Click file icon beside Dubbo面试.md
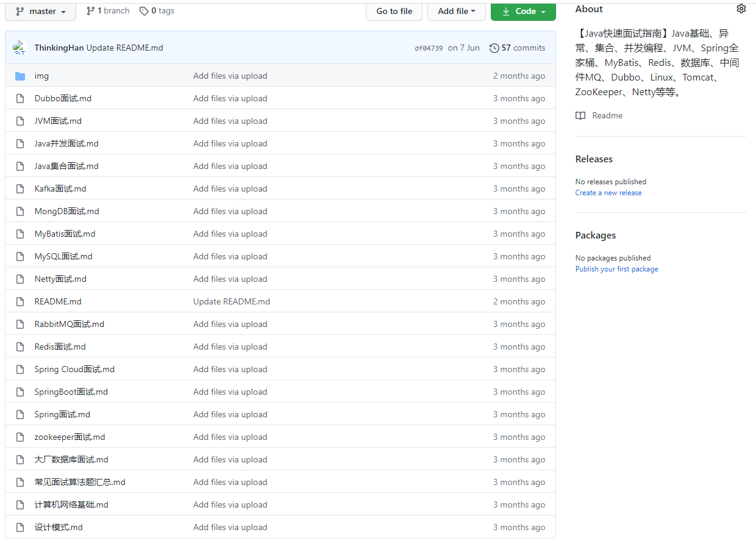The height and width of the screenshot is (546, 756). pyautogui.click(x=20, y=98)
